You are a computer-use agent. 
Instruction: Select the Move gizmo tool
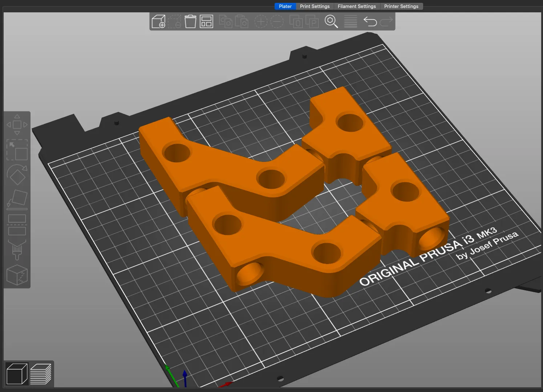17,125
